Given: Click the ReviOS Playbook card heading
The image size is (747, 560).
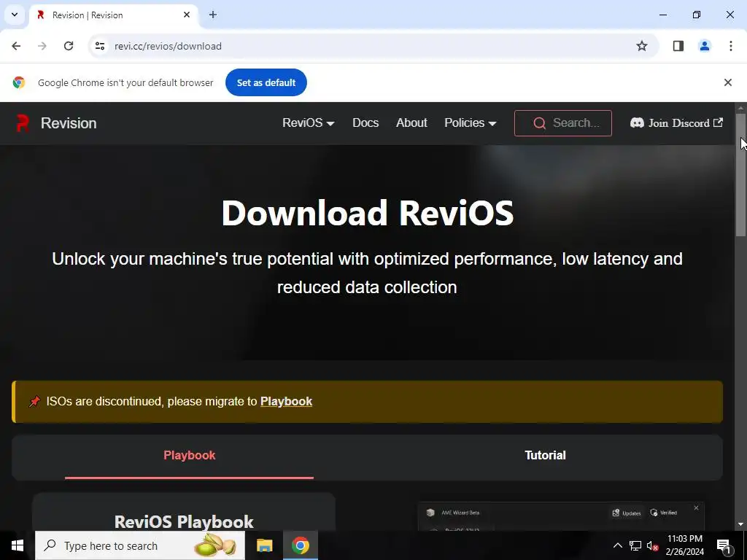Looking at the screenshot, I should (x=184, y=522).
